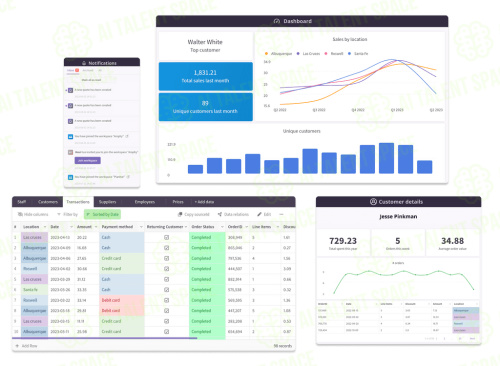500x366 pixels.
Task: Open external link icon beside Purrtor workspace
Action: point(128,177)
